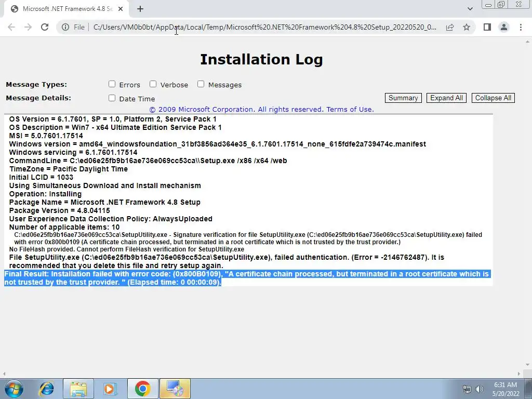The image size is (532, 399).
Task: Reload the installation log page
Action: click(45, 27)
